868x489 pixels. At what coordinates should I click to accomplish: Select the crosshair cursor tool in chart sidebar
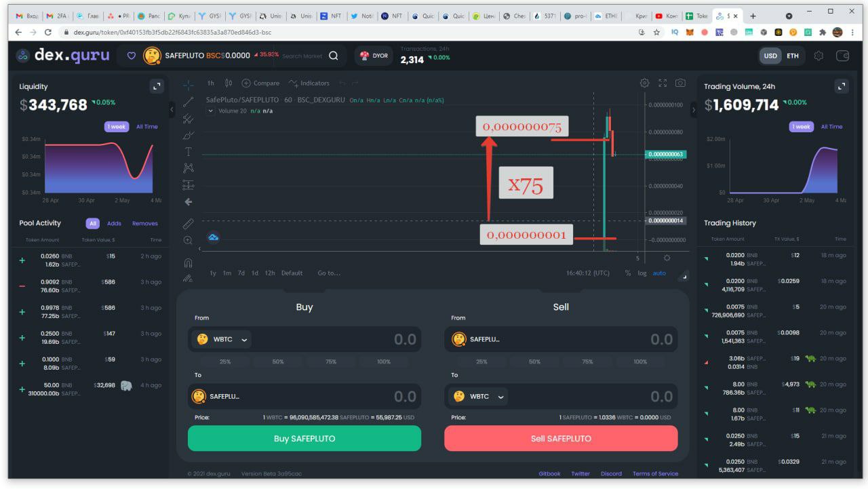[189, 84]
